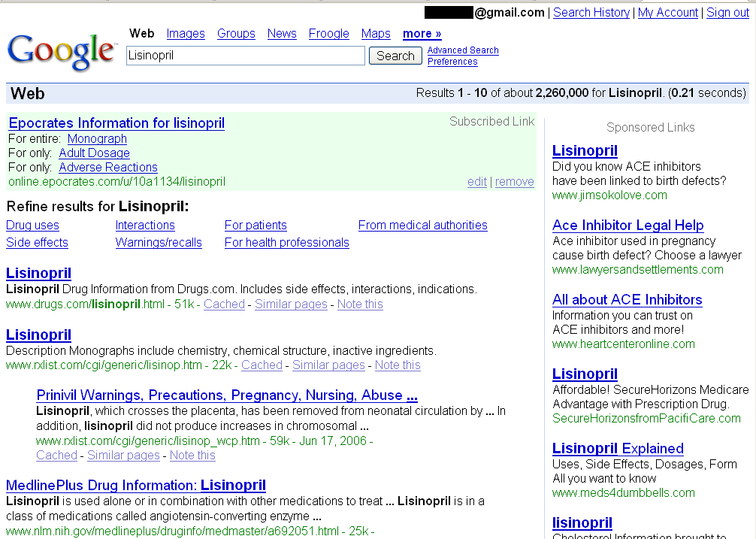This screenshot has width=756, height=539.
Task: Click Note this for Prinivil Warnings result
Action: point(192,455)
